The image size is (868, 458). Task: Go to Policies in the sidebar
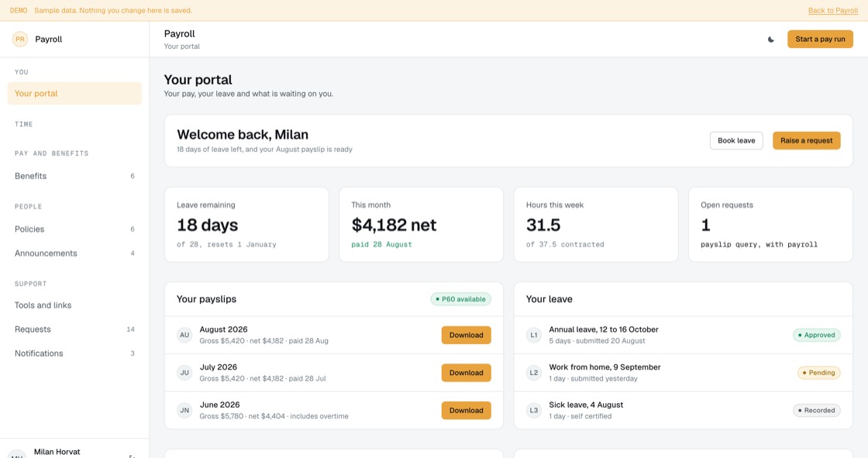74,229
